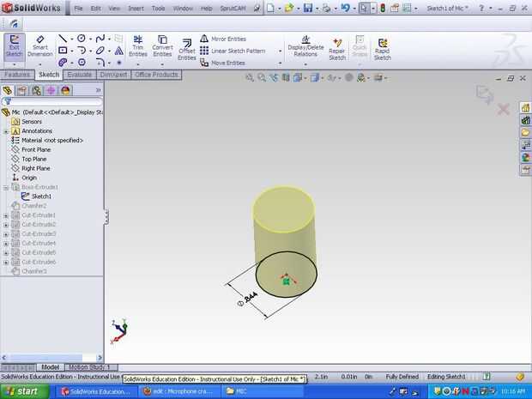Click the New document icon
Viewport: 532px width, 399px height.
coord(270,8)
